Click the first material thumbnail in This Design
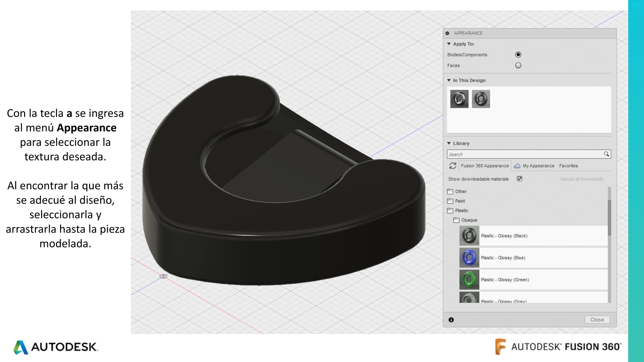Screen dimensions: 644x362 pyautogui.click(x=459, y=98)
